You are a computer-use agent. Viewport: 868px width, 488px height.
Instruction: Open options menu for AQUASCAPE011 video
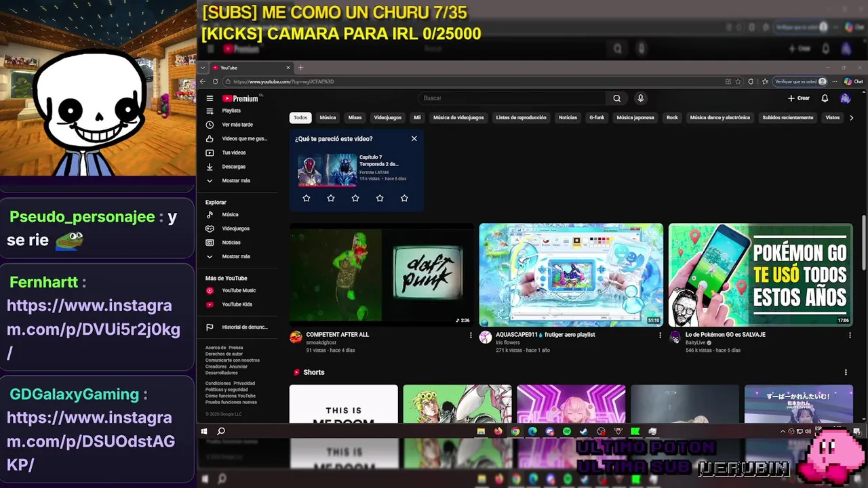click(x=660, y=335)
